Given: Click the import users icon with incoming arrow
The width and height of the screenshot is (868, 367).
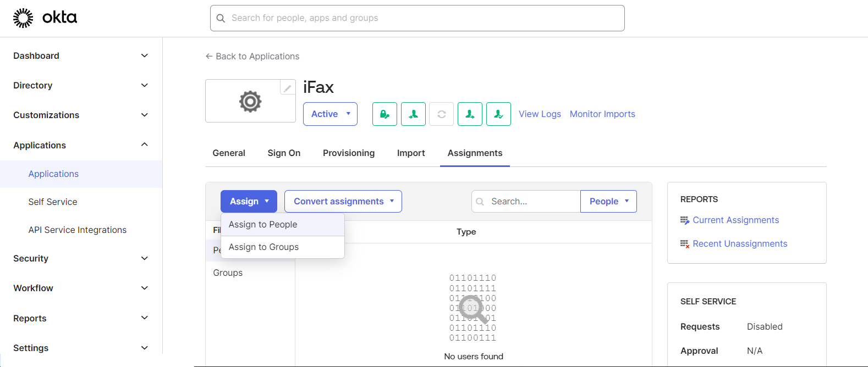Looking at the screenshot, I should coord(413,114).
